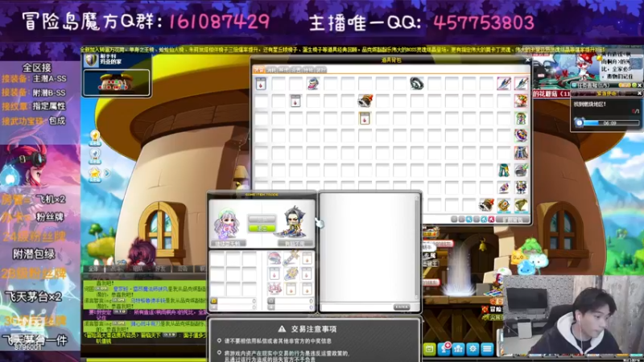The image size is (644, 362).
Task: Click the gold coin icon in the left trade panel
Action: point(214,301)
